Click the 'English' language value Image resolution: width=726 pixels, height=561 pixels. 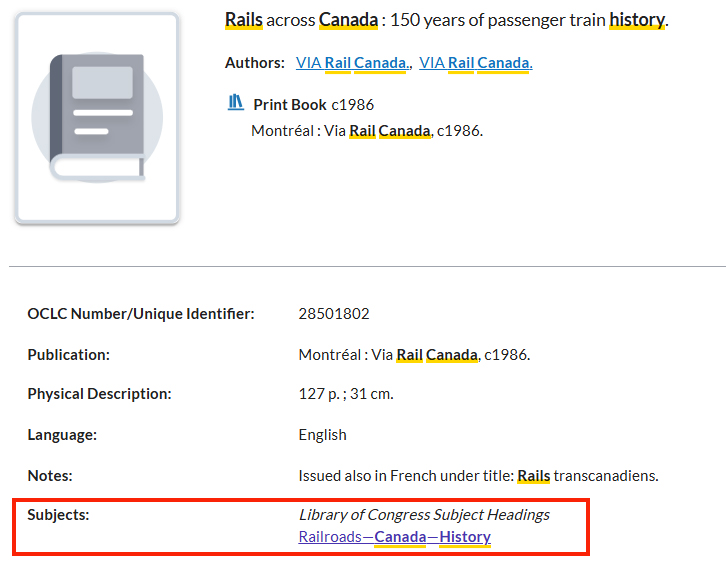tap(322, 435)
